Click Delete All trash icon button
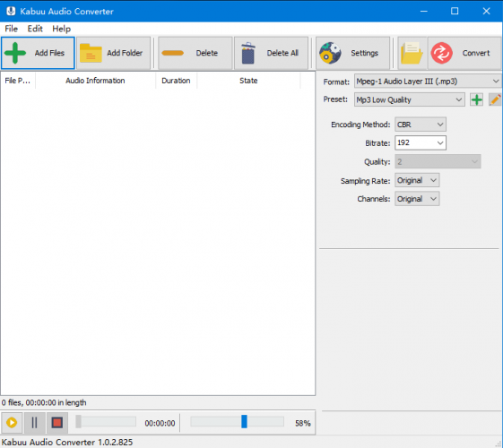Viewport: 503px width, 448px height. (271, 53)
